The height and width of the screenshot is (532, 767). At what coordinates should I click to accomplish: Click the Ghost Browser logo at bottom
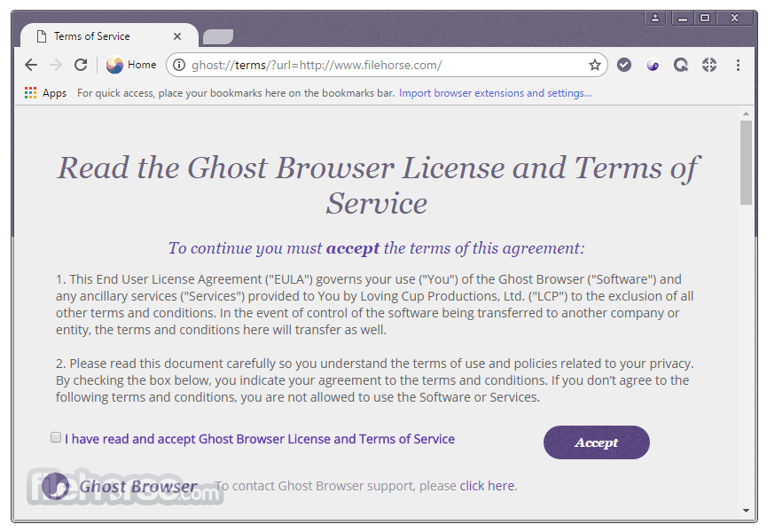(x=121, y=486)
